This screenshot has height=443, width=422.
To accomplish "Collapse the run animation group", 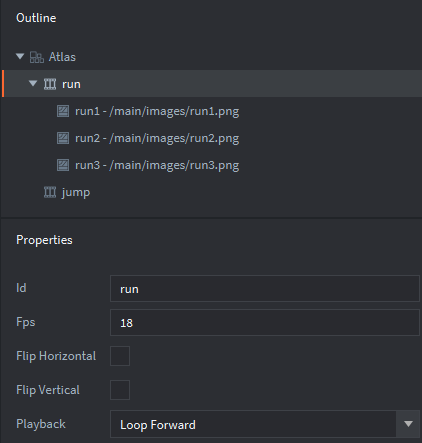I will click(x=33, y=83).
